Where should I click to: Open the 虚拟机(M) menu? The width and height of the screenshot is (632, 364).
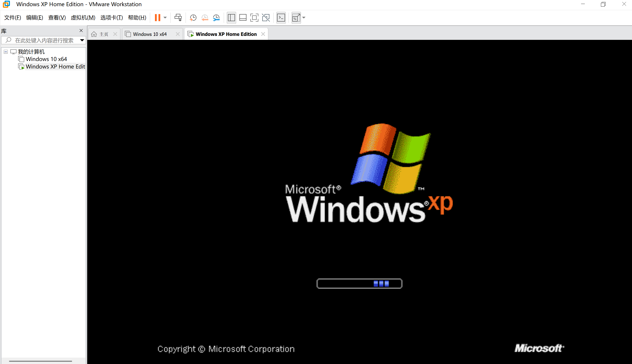(x=83, y=17)
